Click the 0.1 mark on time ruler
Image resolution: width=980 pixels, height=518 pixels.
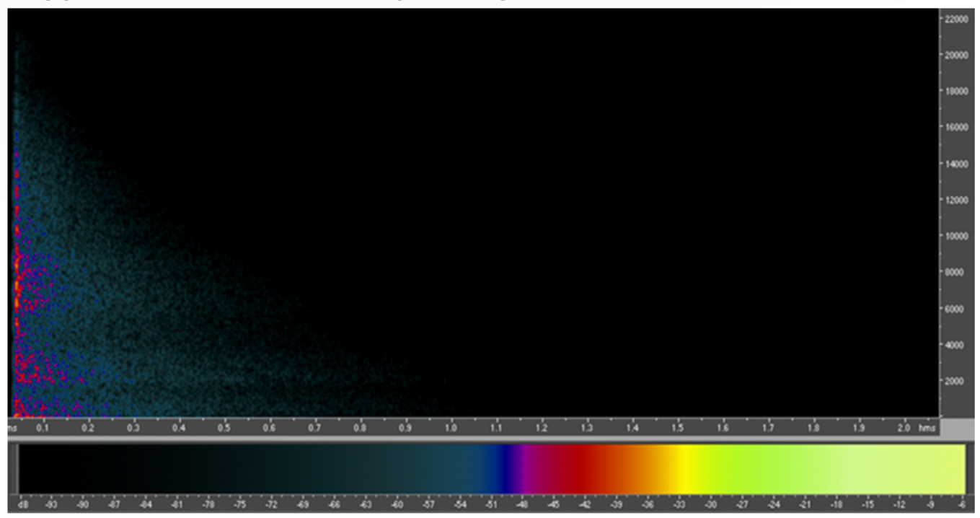coord(43,428)
